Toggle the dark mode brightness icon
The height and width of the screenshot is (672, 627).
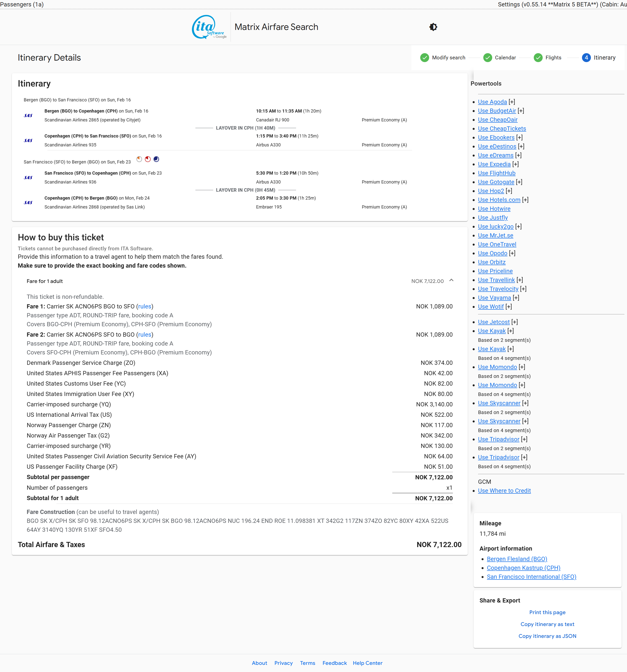(x=433, y=27)
